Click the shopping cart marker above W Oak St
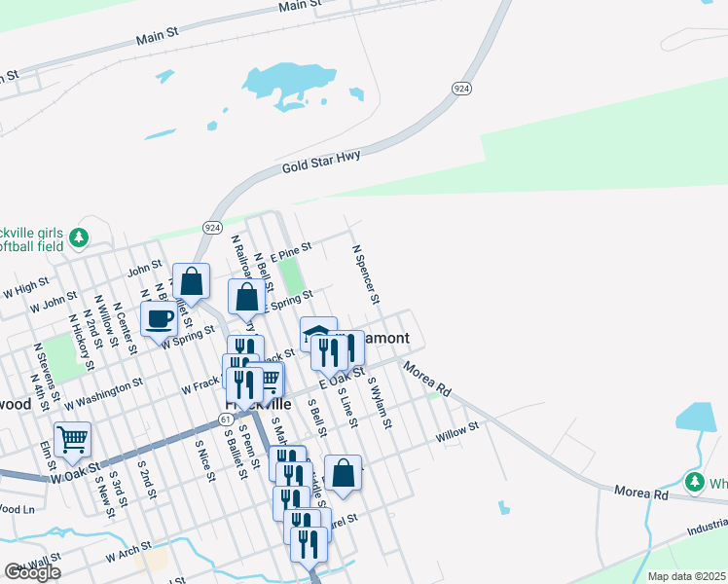 point(72,443)
